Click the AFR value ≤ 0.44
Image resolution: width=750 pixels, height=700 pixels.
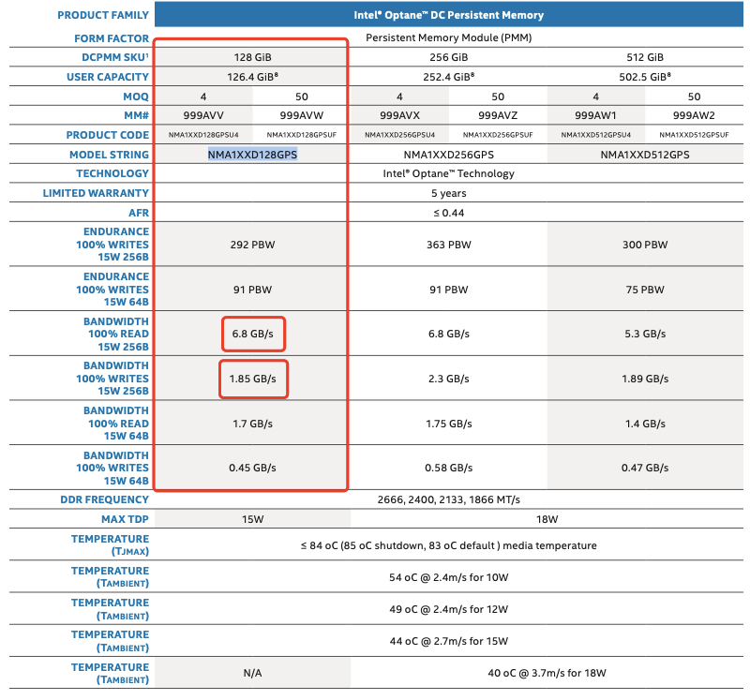coord(449,213)
